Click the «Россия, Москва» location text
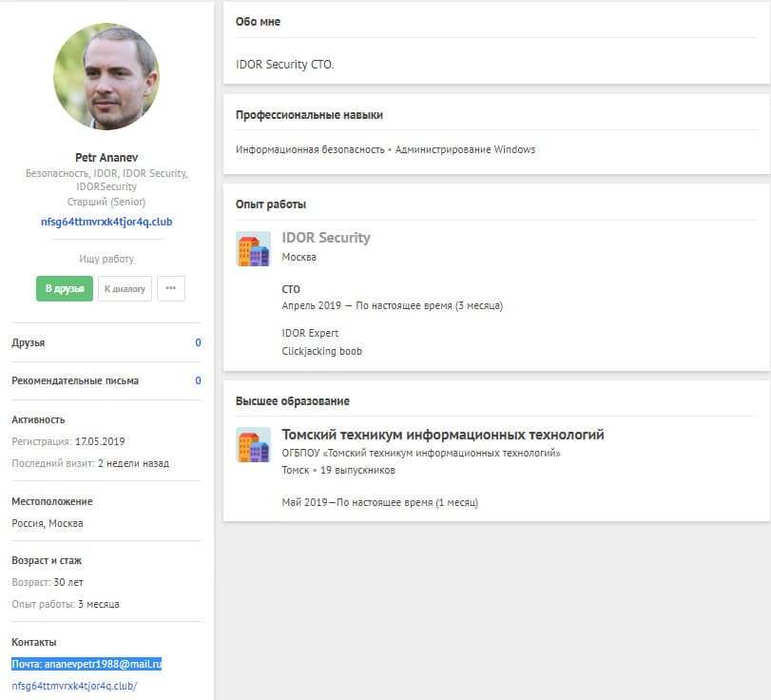 click(x=48, y=523)
